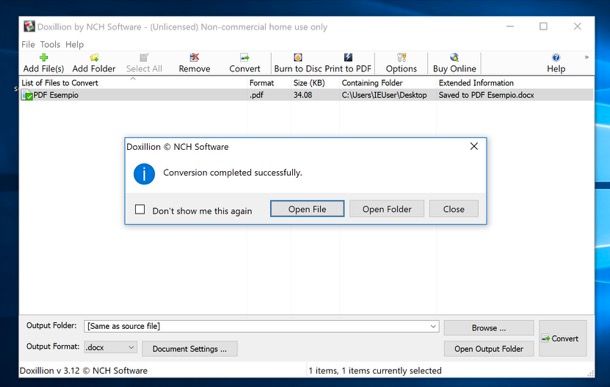The width and height of the screenshot is (610, 387).
Task: Click the Extended Information column header
Action: coord(476,83)
